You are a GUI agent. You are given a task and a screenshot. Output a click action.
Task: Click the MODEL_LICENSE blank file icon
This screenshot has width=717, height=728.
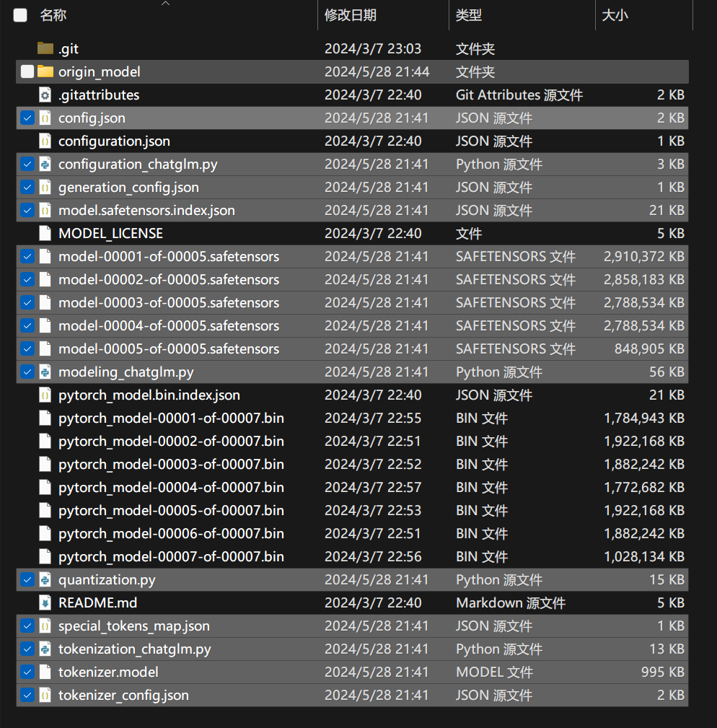click(45, 233)
